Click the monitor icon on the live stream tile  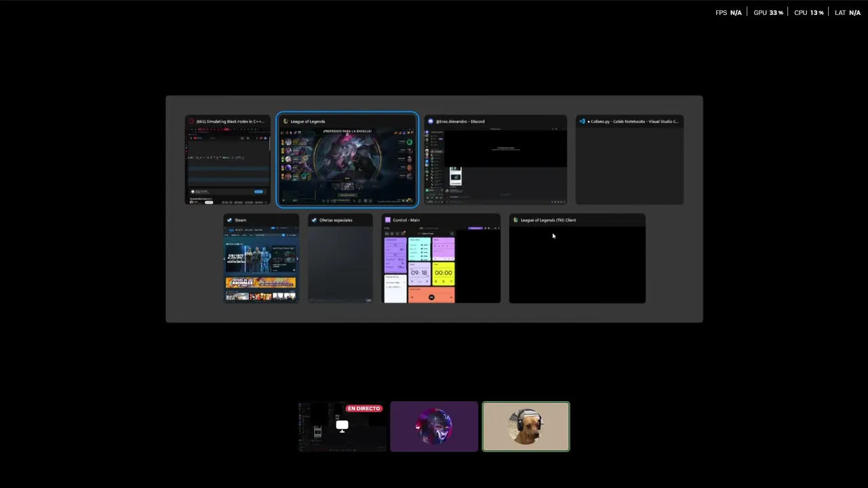pyautogui.click(x=342, y=426)
